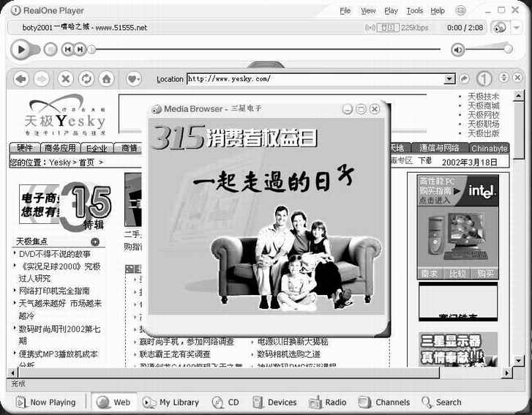Image resolution: width=532 pixels, height=415 pixels.
Task: Refresh the web page
Action: click(x=86, y=79)
